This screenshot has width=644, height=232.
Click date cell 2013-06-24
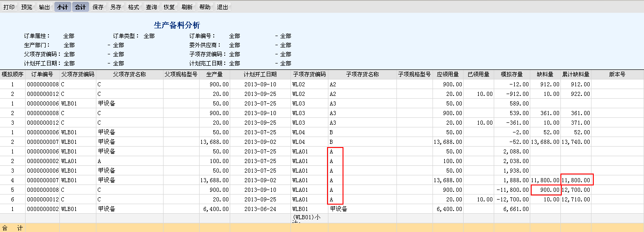tap(260, 209)
